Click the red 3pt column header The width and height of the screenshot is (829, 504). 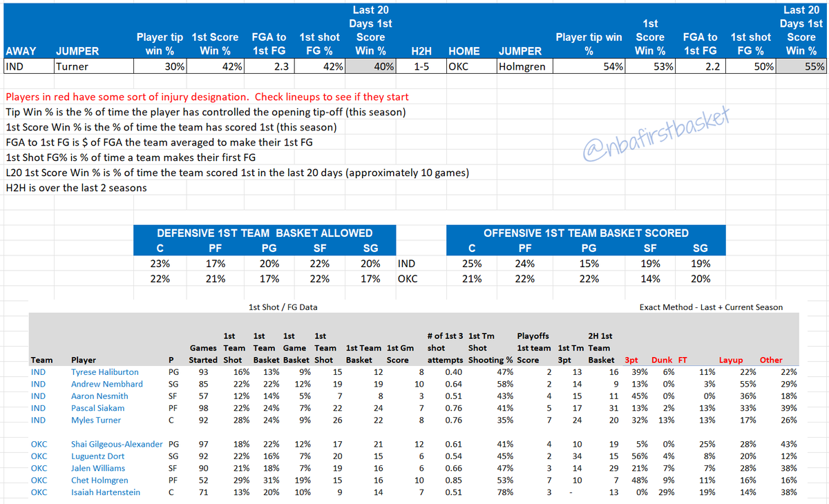pyautogui.click(x=631, y=360)
